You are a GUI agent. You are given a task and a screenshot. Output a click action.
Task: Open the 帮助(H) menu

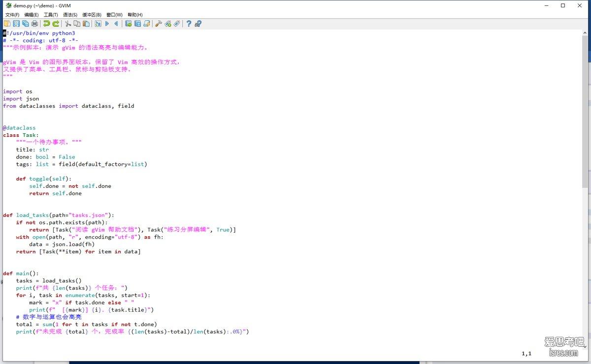(x=135, y=15)
